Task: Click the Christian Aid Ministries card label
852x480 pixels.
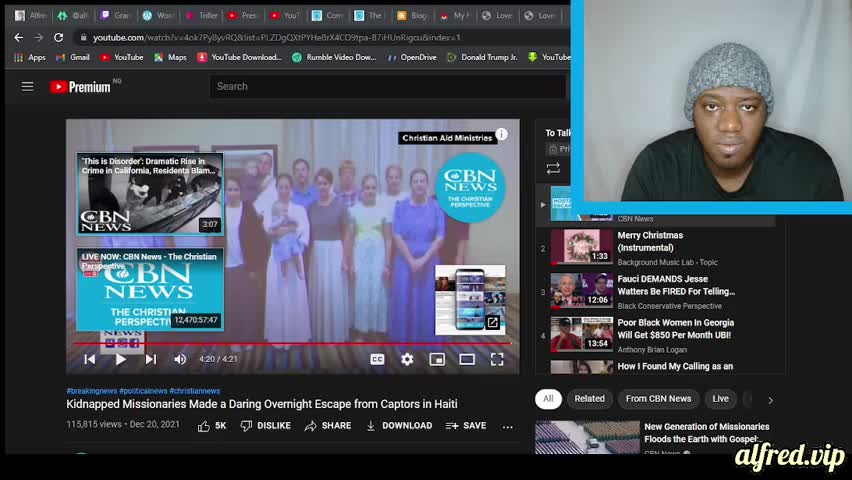Action: tap(447, 138)
